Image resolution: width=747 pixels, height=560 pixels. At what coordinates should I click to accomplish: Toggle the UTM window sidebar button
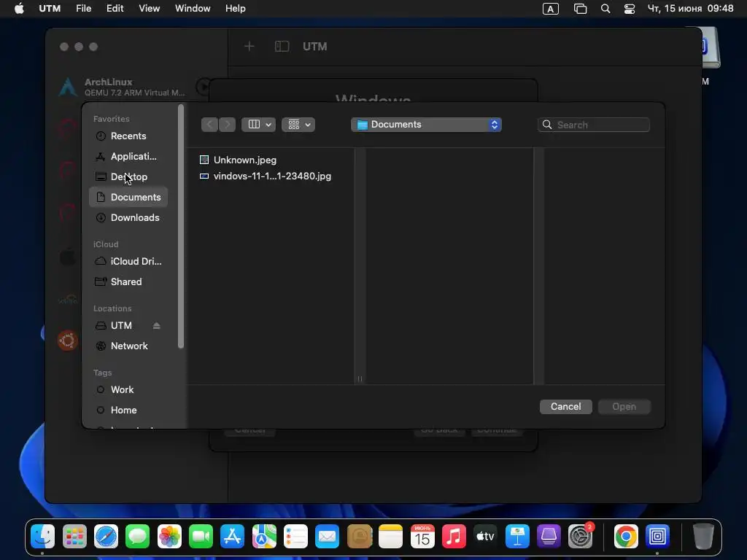coord(282,46)
